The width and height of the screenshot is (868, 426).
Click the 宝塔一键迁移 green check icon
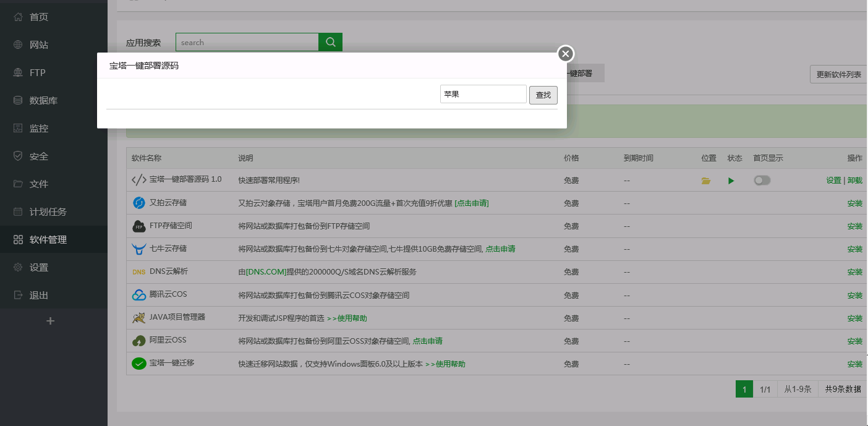tap(139, 364)
